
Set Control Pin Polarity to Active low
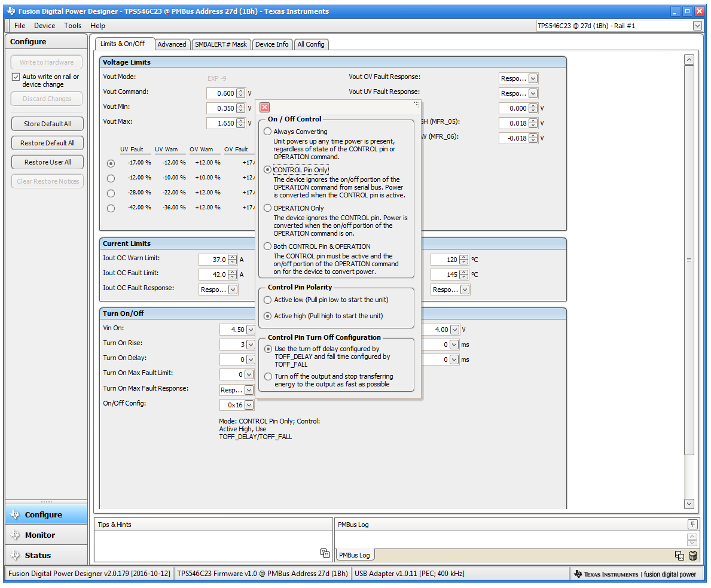(267, 300)
